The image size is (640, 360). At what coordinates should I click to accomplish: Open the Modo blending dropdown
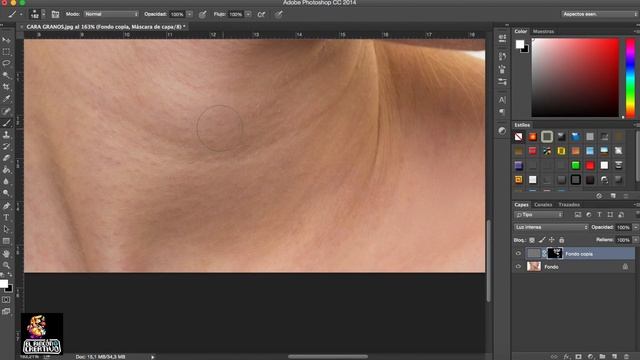pos(111,14)
